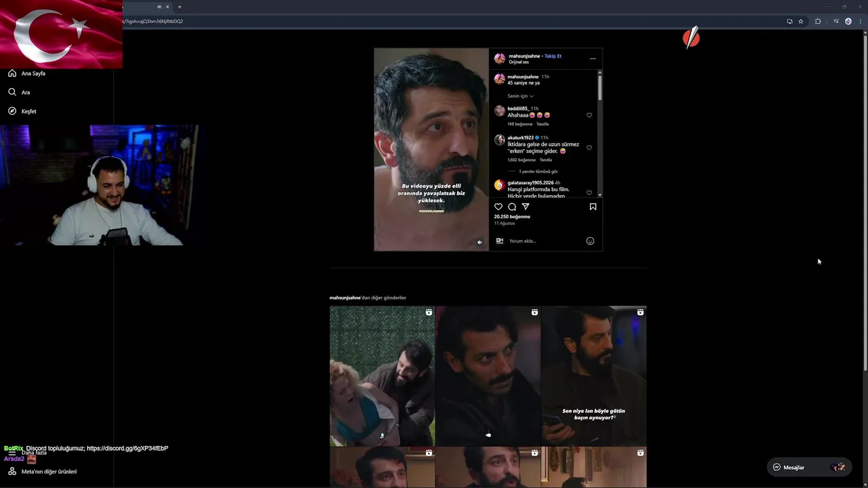Click the caption icon beside comment field
This screenshot has height=488, width=868.
pyautogui.click(x=499, y=241)
